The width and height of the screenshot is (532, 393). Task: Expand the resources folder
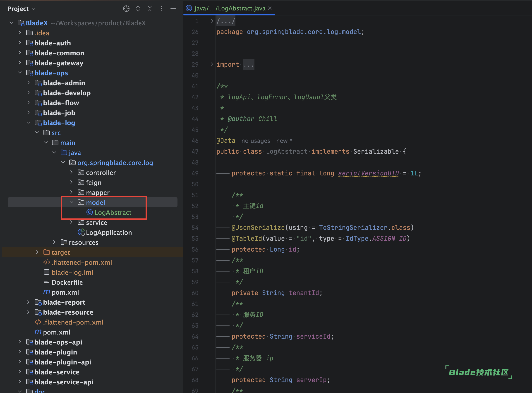[x=54, y=243]
